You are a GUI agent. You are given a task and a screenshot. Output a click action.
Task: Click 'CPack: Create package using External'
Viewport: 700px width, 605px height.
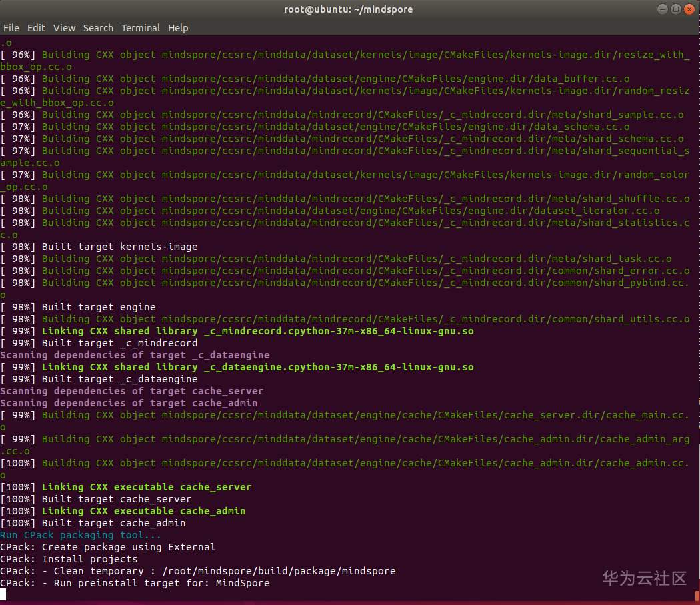108,547
